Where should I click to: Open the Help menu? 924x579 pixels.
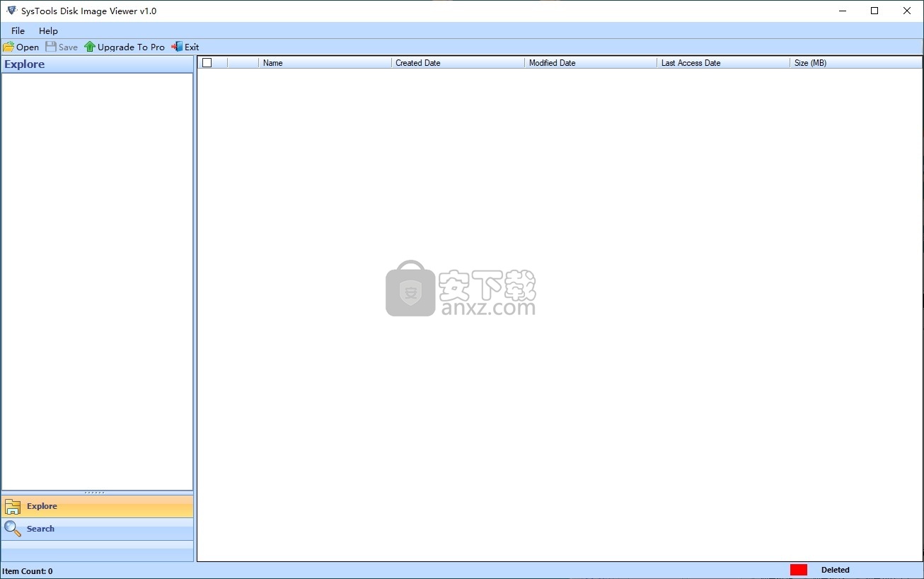point(48,30)
